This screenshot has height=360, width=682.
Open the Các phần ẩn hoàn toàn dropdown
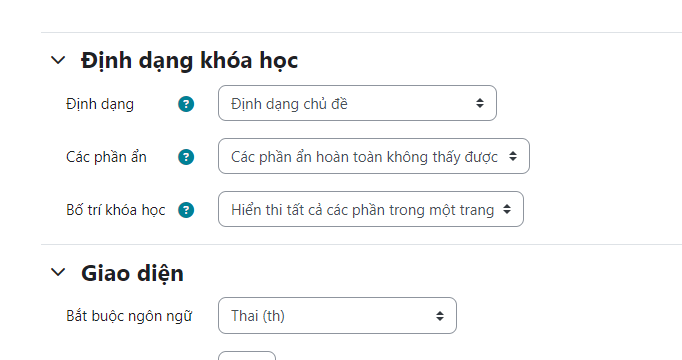(x=374, y=156)
